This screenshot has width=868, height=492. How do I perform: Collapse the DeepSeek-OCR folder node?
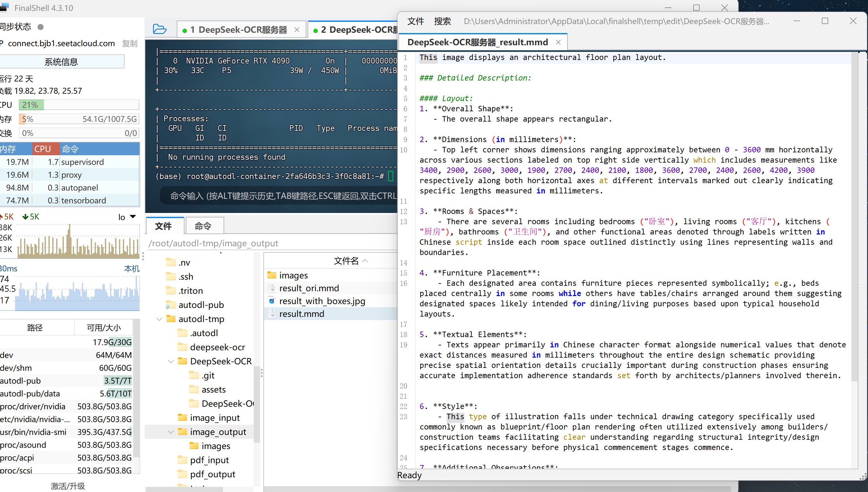click(x=171, y=361)
